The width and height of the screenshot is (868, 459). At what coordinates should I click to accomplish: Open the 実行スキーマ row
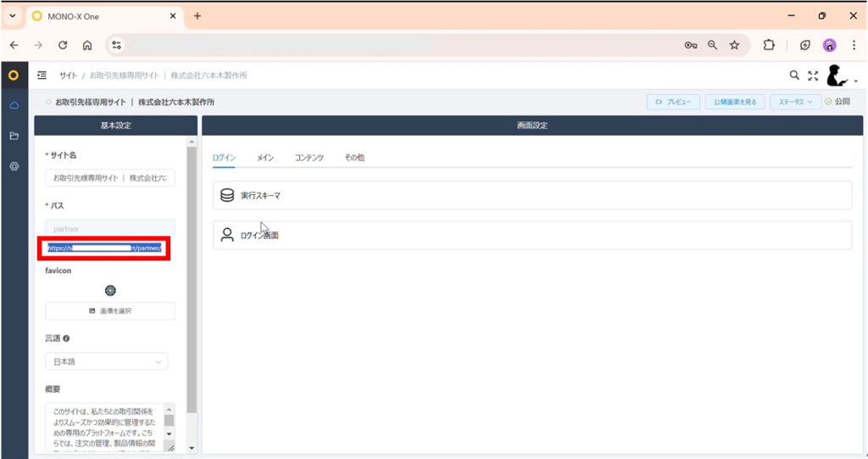click(532, 196)
